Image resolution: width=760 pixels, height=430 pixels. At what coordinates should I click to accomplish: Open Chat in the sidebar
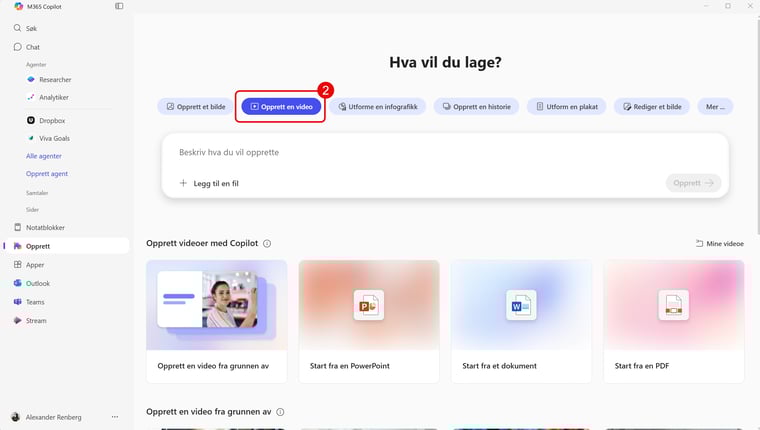[26, 47]
